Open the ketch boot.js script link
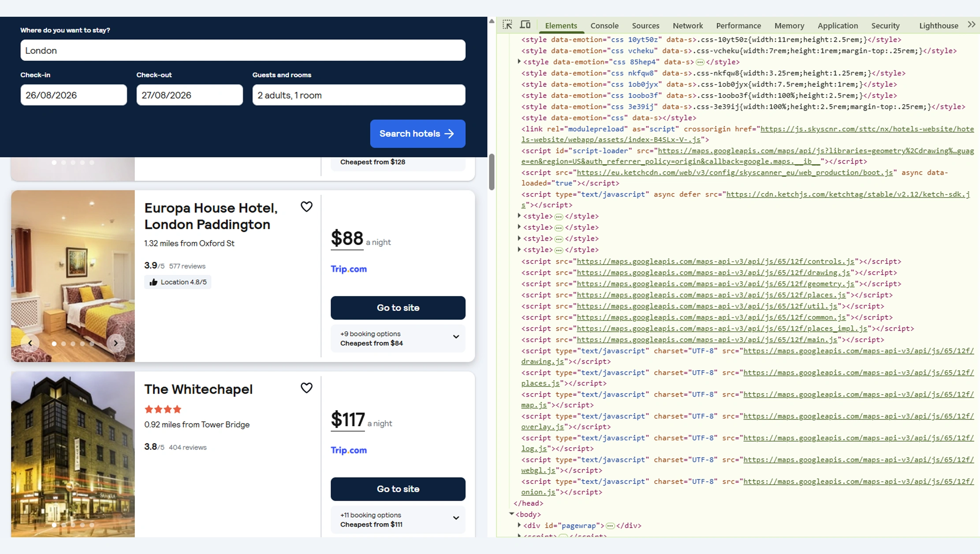This screenshot has width=980, height=554. coord(735,172)
